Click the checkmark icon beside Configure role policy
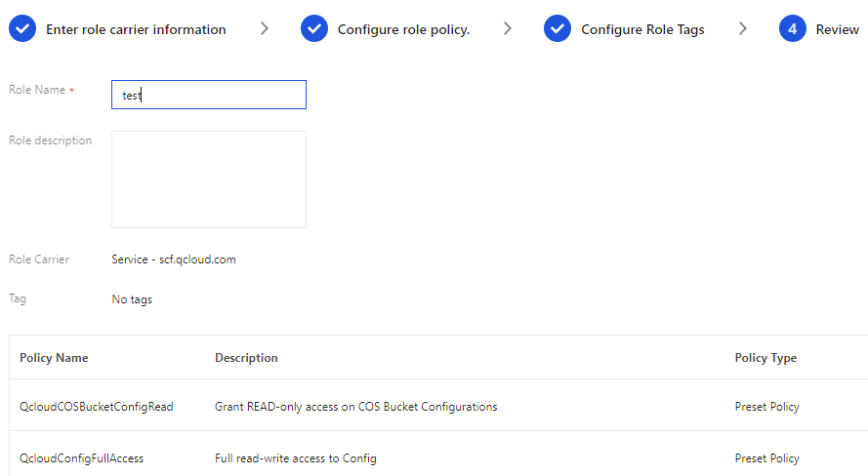The width and height of the screenshot is (868, 476). tap(314, 29)
